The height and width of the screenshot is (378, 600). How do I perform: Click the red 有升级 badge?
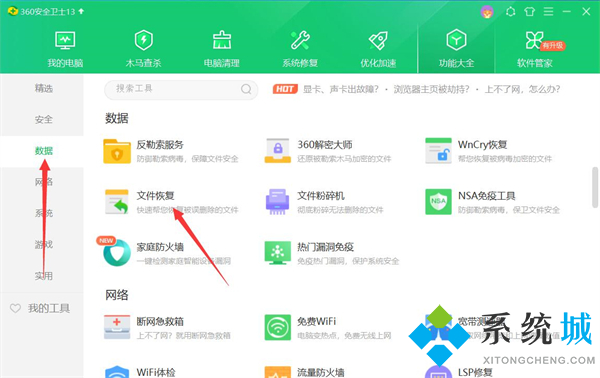(553, 46)
